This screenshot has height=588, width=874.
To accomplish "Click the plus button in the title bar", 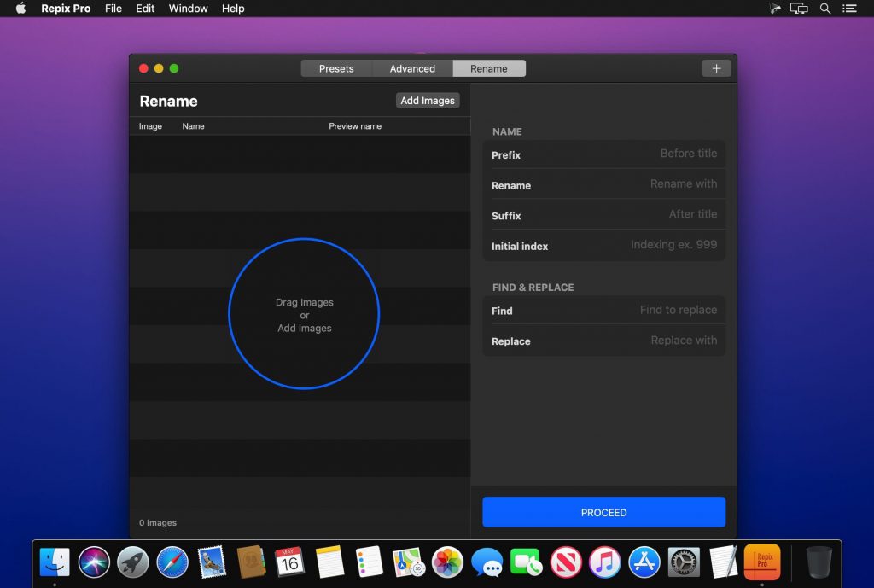I will click(x=716, y=67).
